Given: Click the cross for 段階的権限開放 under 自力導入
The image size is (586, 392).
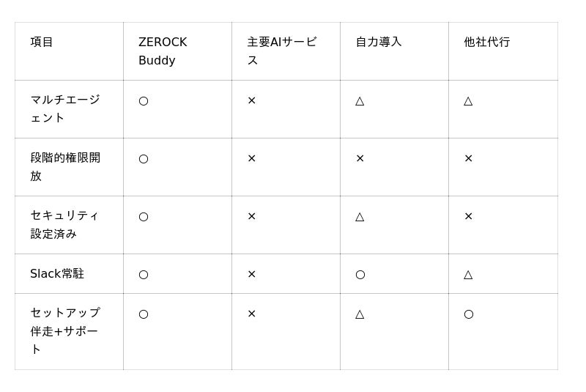Looking at the screenshot, I should coord(360,158).
